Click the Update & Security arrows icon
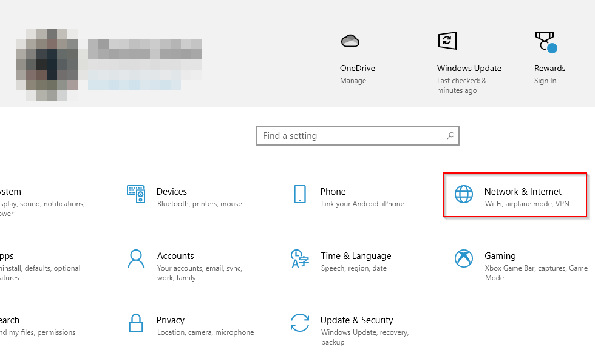Image resolution: width=595 pixels, height=364 pixels. 300,323
